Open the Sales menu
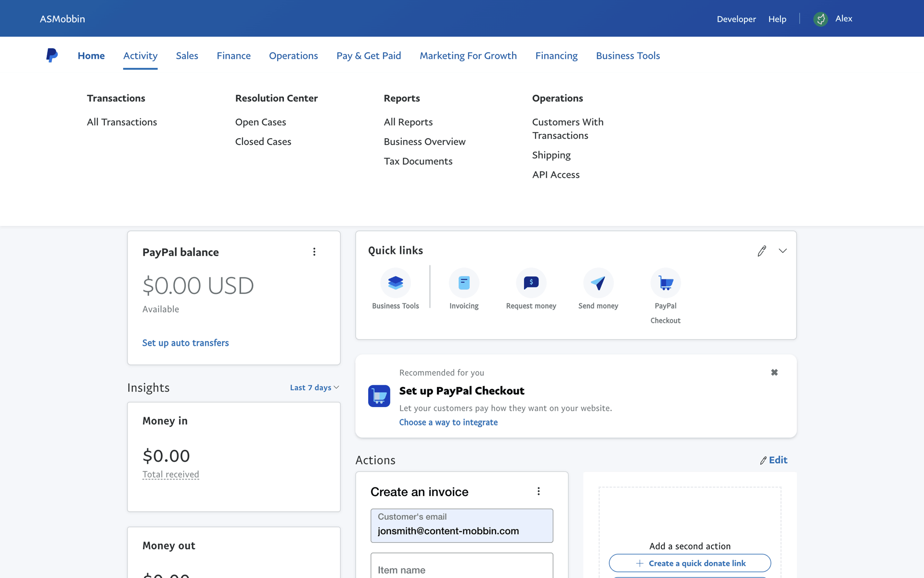Screen dimensions: 924x578 (187, 55)
